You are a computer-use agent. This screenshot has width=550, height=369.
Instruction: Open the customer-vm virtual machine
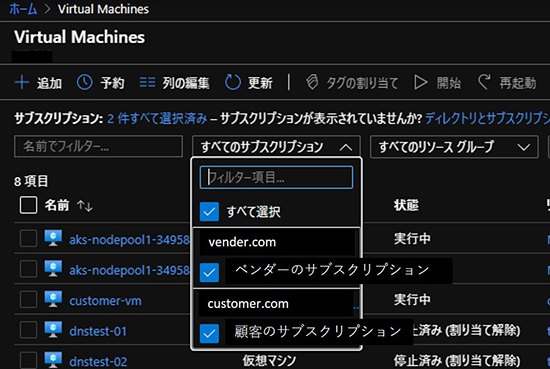105,301
